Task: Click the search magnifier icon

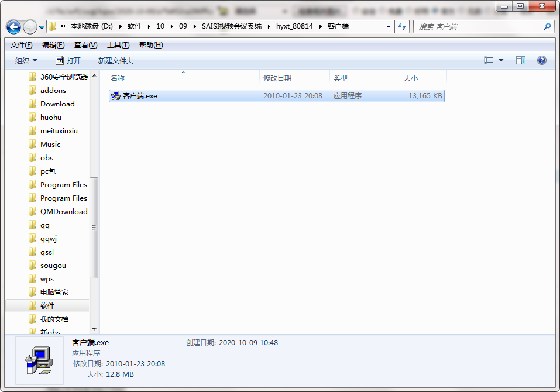Action: (547, 26)
